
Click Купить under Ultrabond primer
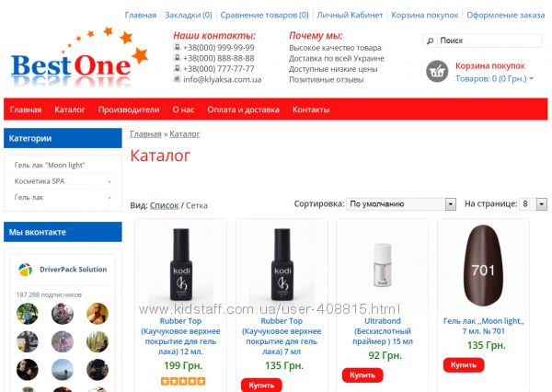point(362,375)
